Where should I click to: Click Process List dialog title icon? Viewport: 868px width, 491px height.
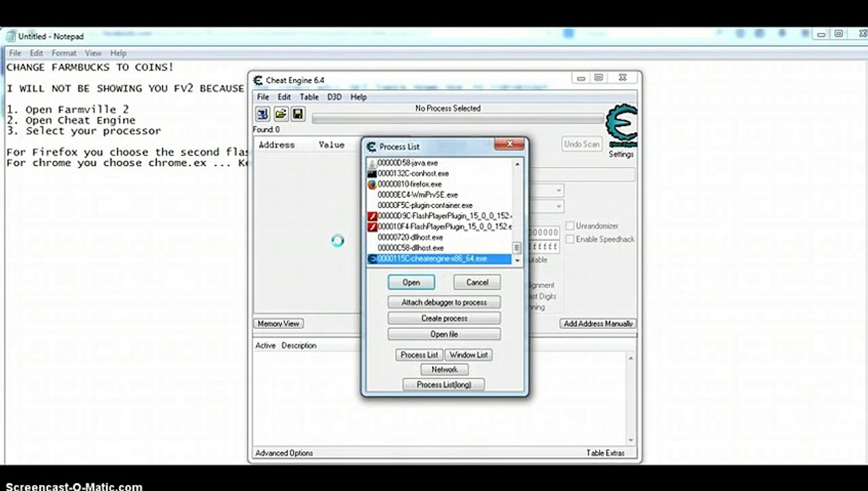pos(371,147)
